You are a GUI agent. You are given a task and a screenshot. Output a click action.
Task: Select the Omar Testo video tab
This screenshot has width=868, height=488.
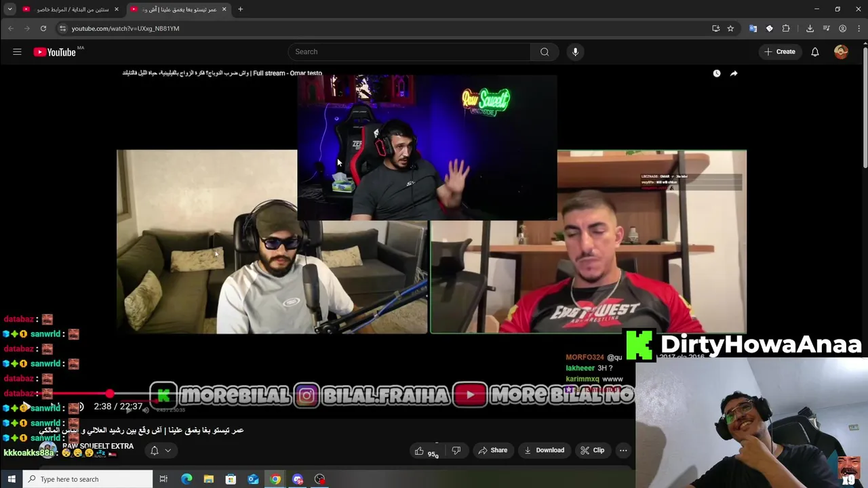[x=178, y=9]
